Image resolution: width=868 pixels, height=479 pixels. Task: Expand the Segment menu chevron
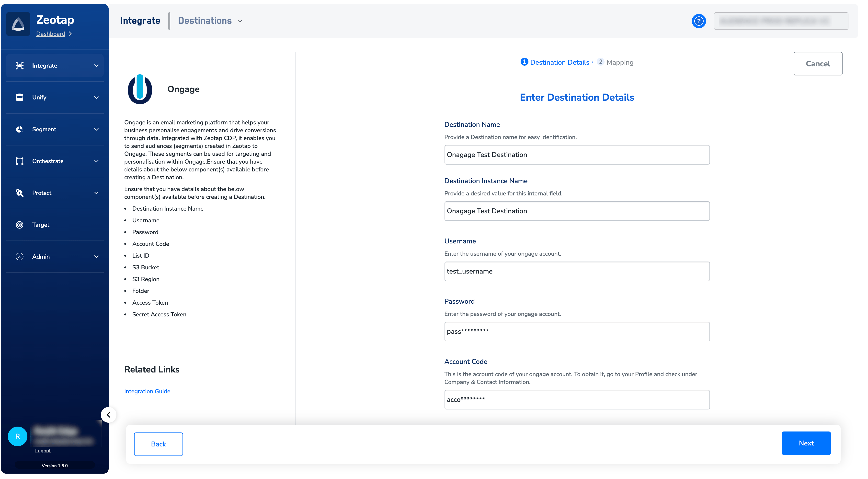point(96,129)
